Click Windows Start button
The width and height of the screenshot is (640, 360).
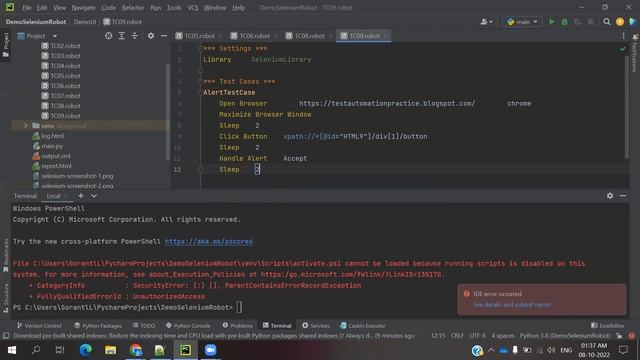[12, 350]
